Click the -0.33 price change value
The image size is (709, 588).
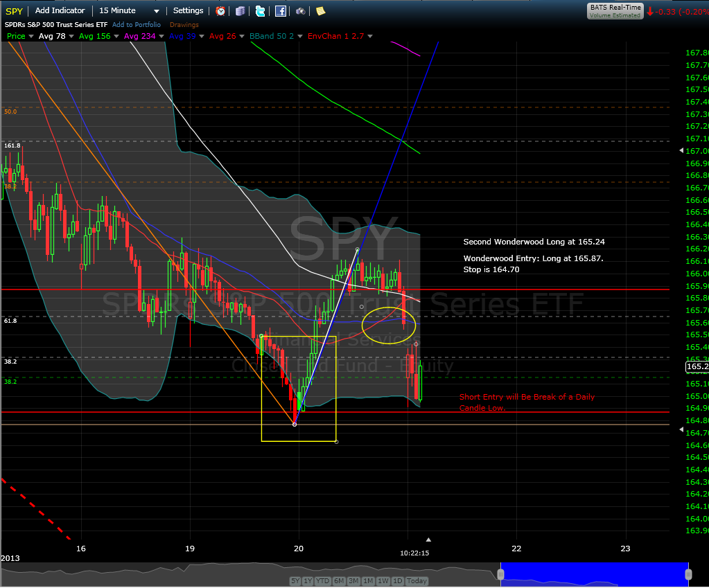(666, 12)
